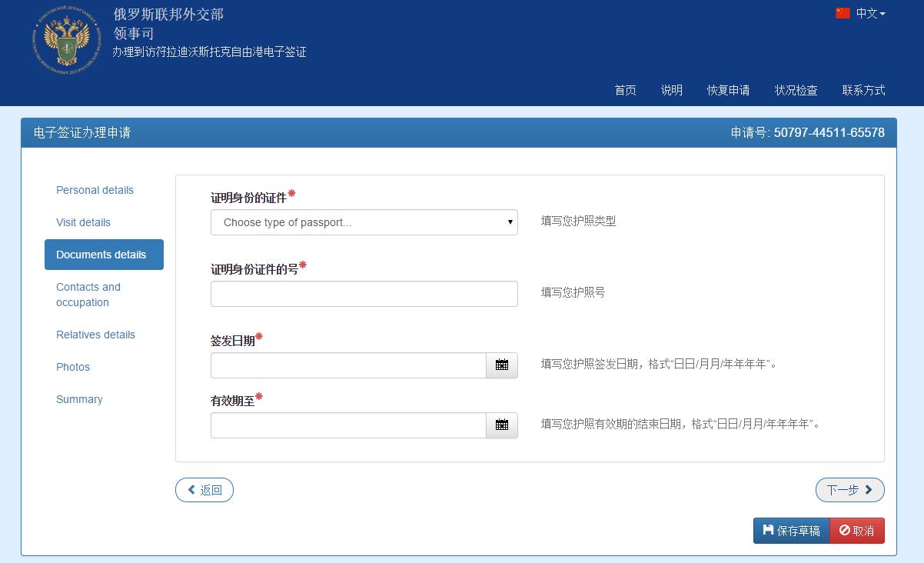Open the 中文 language selection dropdown
Image resolution: width=924 pixels, height=563 pixels.
click(x=866, y=13)
